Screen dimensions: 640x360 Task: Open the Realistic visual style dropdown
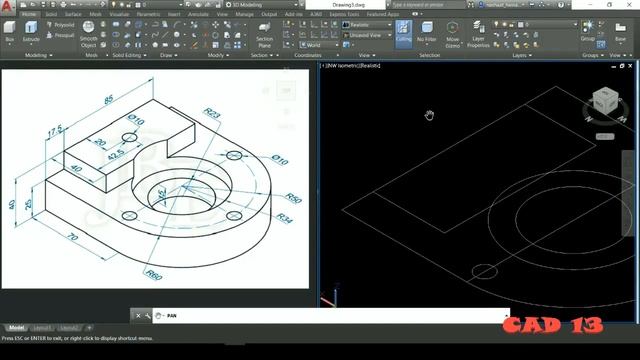(367, 25)
